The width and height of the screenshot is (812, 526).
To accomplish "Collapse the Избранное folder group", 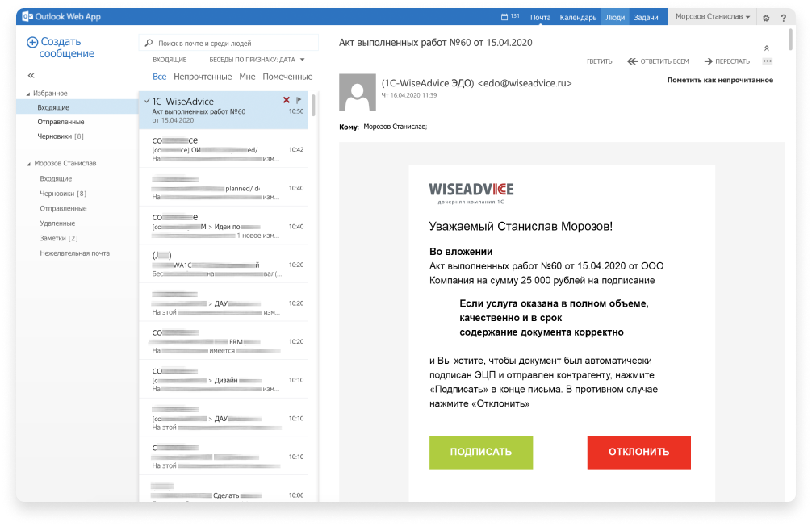I will coord(28,94).
